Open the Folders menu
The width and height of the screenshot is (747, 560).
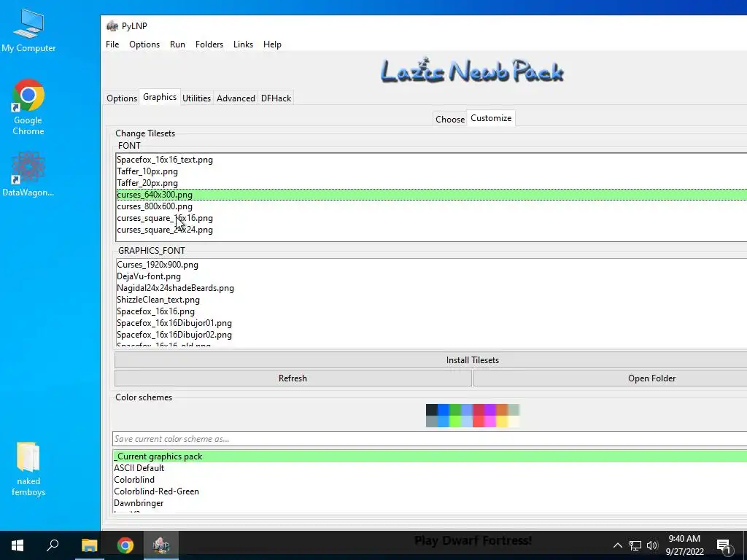pyautogui.click(x=209, y=44)
